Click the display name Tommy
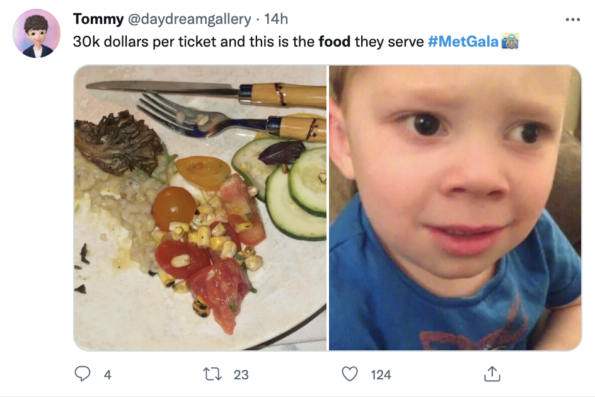The image size is (595, 397). coord(98,19)
